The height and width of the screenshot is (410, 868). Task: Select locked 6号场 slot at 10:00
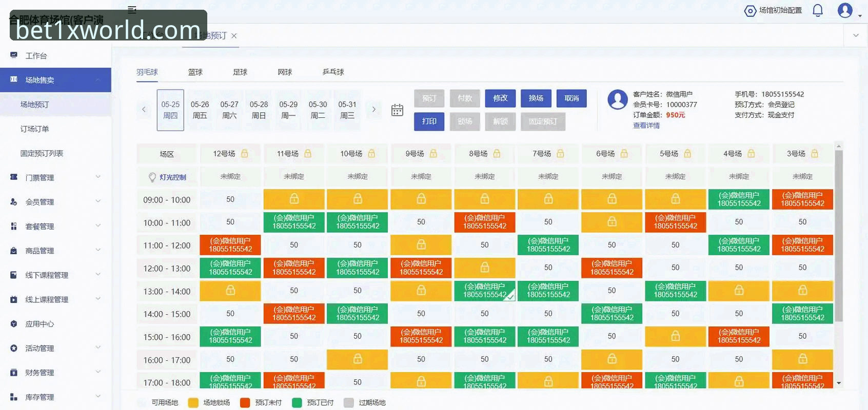point(612,222)
